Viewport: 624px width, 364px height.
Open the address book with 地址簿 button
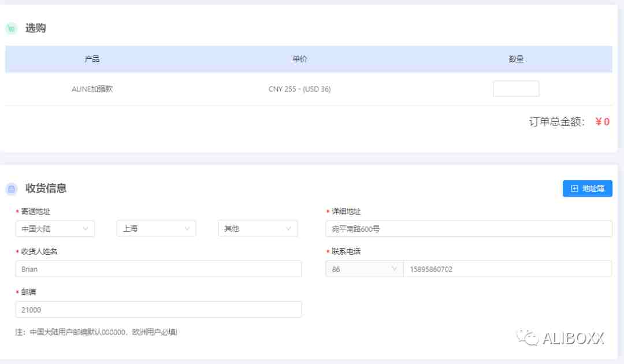pyautogui.click(x=588, y=188)
